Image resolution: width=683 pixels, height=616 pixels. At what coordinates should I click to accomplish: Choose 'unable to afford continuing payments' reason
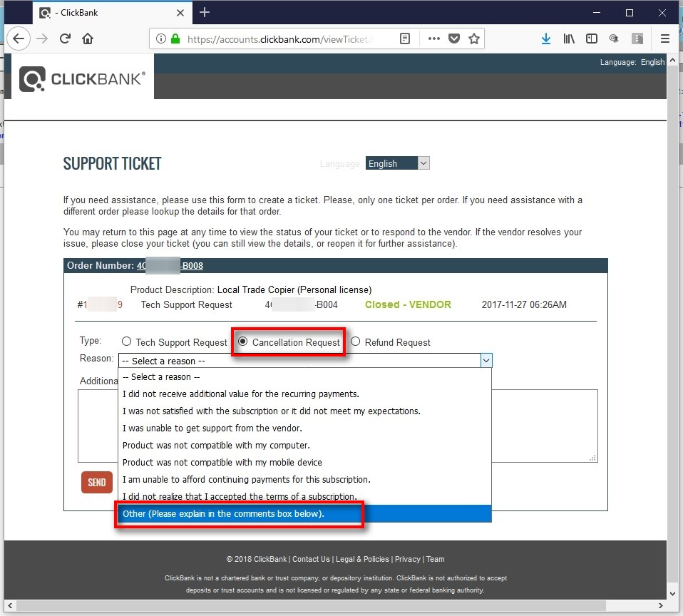click(x=304, y=479)
